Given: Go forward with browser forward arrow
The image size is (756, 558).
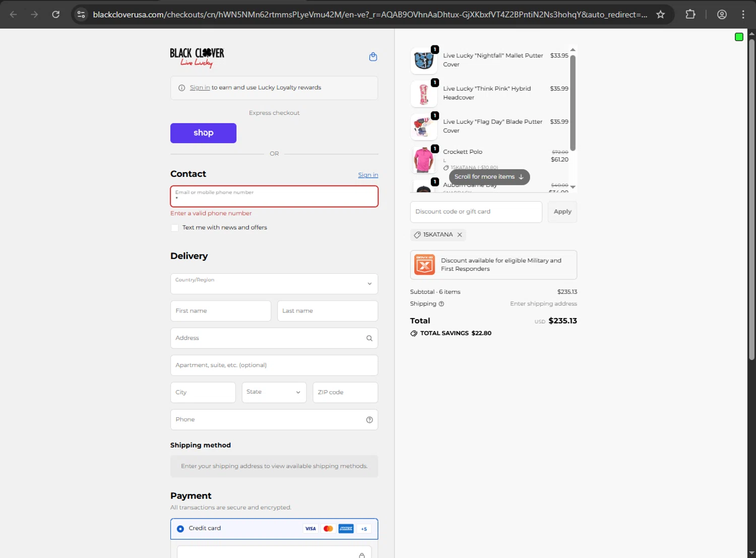Looking at the screenshot, I should coord(34,15).
